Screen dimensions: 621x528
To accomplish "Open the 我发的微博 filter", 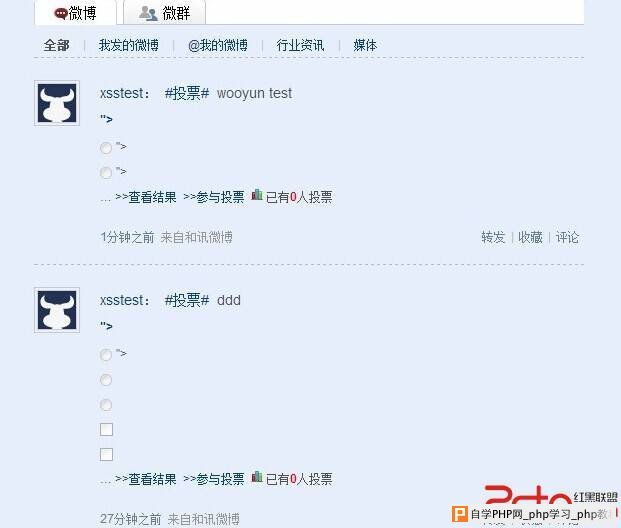I will (x=129, y=45).
